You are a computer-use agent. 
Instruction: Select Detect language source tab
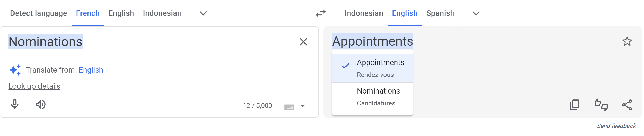coord(39,13)
